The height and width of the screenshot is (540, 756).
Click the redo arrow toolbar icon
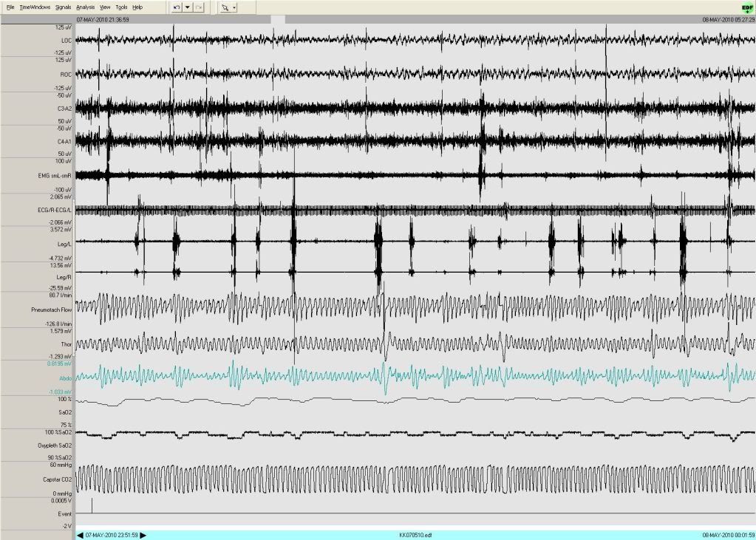pos(198,7)
